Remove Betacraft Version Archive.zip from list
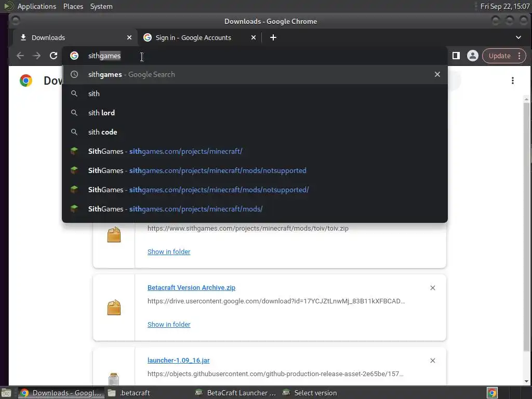Image resolution: width=532 pixels, height=399 pixels. [x=433, y=288]
